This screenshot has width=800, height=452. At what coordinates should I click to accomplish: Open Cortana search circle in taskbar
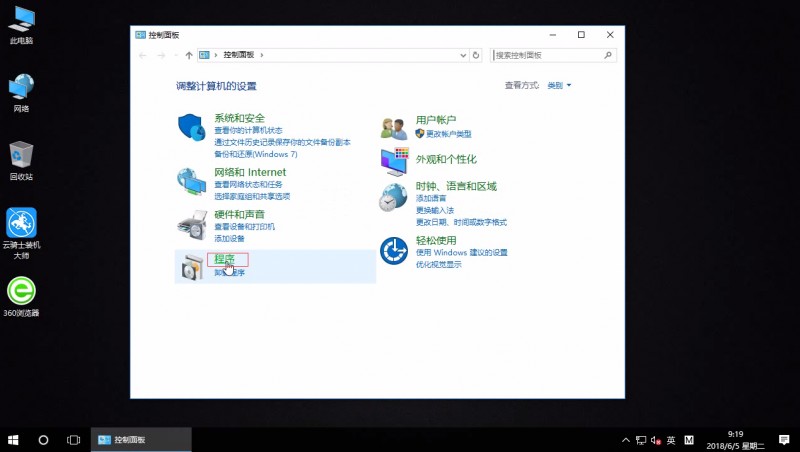point(43,440)
